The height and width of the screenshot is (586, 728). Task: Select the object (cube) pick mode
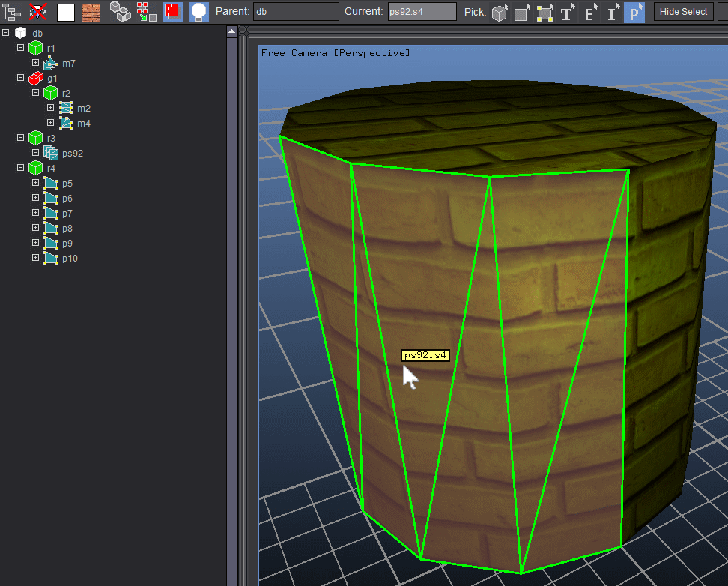coord(500,12)
